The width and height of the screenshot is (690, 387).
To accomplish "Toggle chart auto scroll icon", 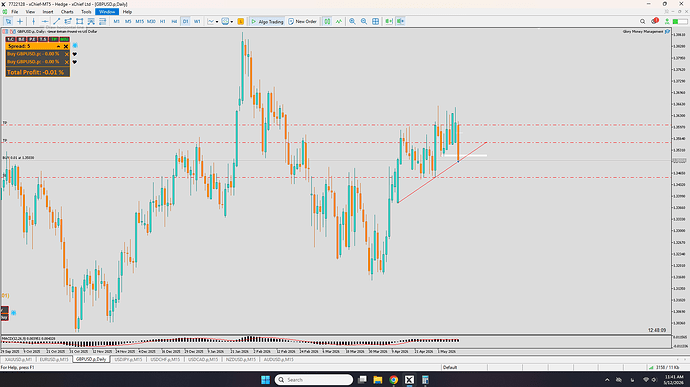I will pyautogui.click(x=389, y=21).
